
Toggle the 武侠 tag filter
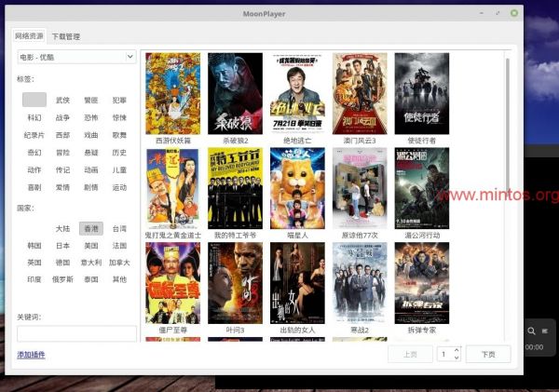[62, 101]
